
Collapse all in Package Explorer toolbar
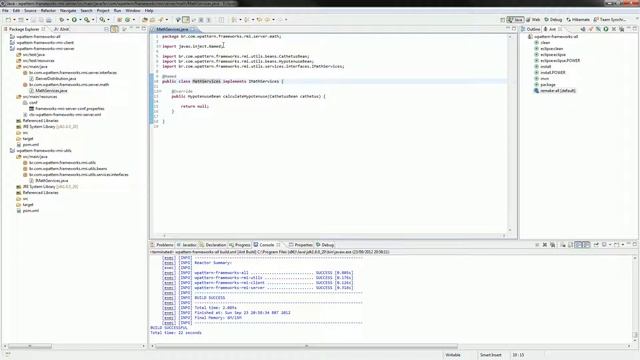click(x=107, y=29)
